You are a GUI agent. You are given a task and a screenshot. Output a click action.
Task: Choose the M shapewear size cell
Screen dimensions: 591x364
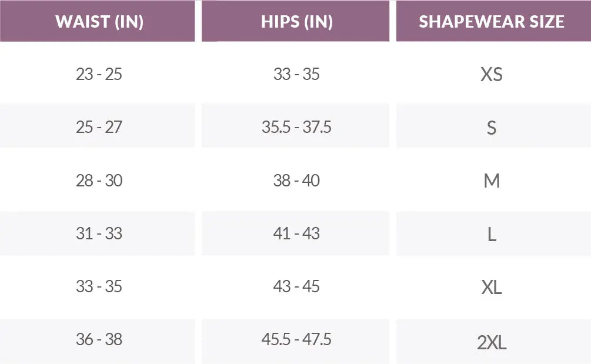point(492,181)
